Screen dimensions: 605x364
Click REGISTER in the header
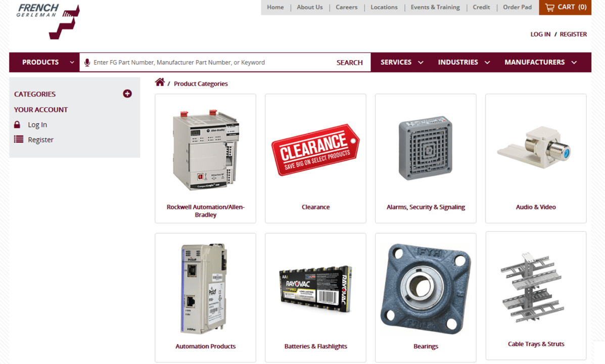573,34
